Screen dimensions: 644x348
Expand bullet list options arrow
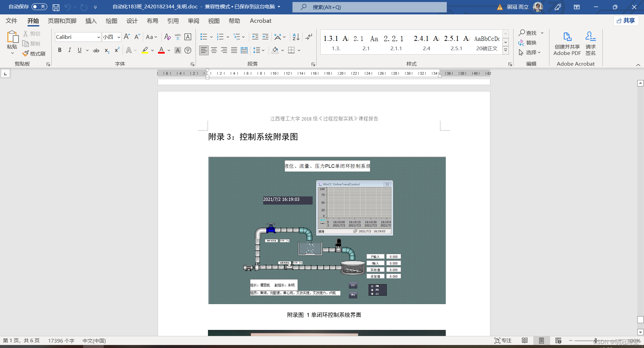[x=211, y=37]
